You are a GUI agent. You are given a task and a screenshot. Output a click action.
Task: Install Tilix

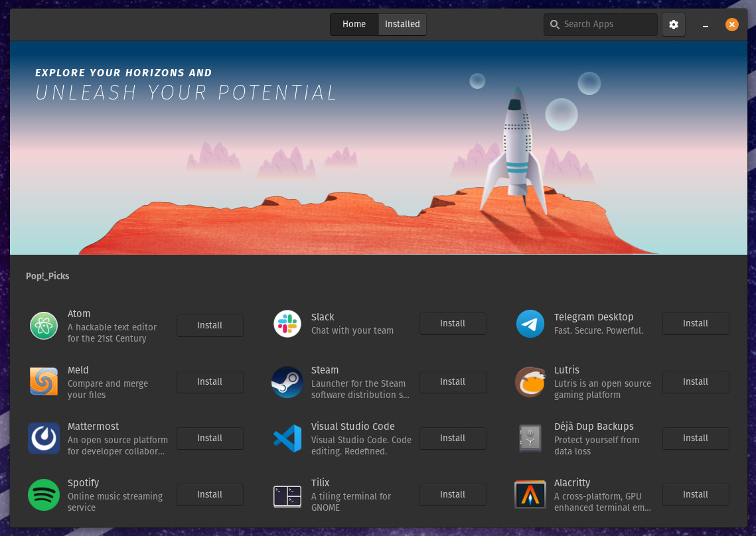[453, 495]
